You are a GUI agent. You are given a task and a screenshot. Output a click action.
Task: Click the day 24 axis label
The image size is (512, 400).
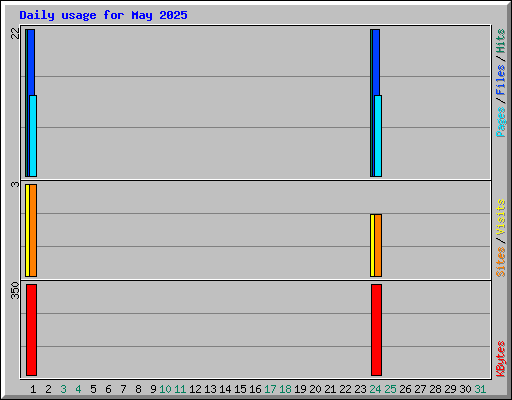pos(375,389)
